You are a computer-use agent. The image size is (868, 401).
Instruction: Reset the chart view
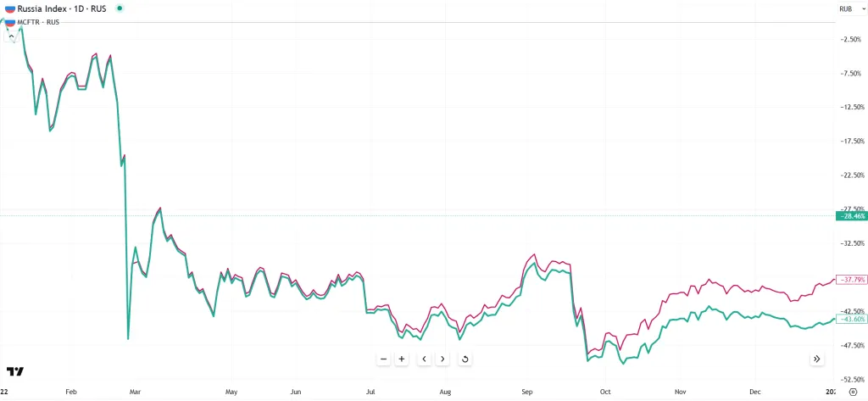click(465, 359)
